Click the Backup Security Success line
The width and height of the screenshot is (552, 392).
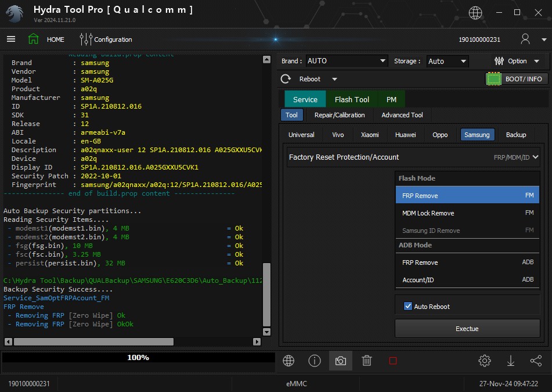(58, 289)
